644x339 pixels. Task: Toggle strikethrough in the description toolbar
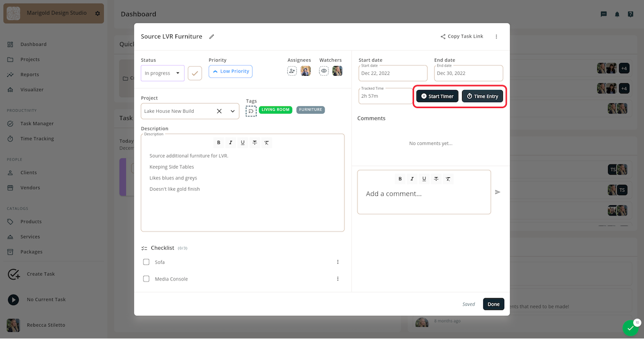point(254,142)
